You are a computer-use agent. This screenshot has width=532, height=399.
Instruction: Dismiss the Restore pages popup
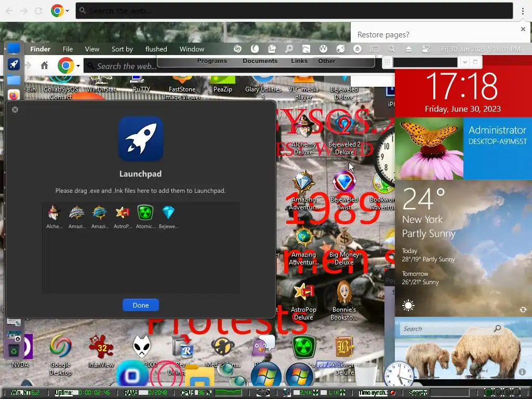[x=523, y=29]
